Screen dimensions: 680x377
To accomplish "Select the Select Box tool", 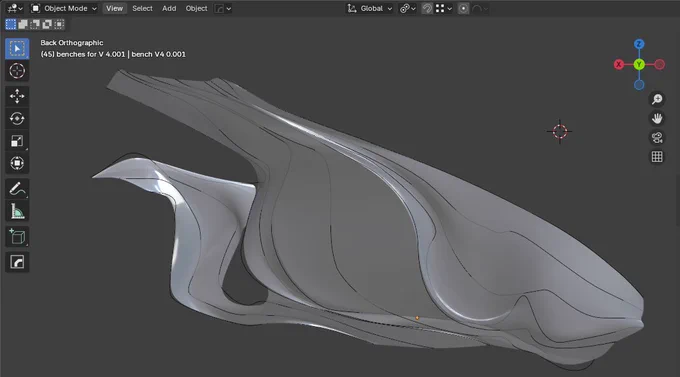I will (17, 49).
